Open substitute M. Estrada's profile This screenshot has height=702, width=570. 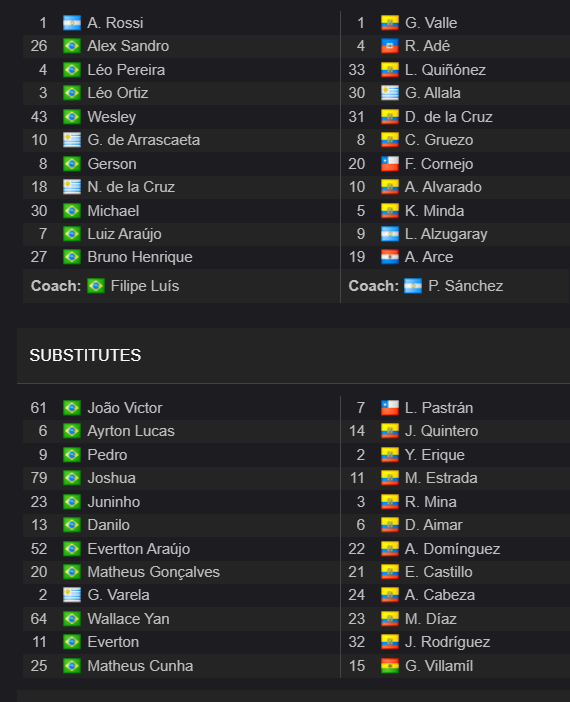tap(441, 478)
